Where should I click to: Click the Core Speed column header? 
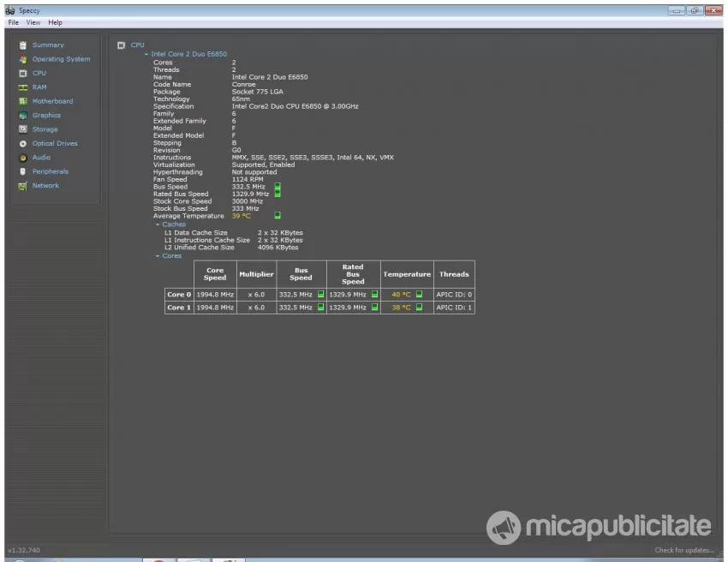click(x=215, y=274)
